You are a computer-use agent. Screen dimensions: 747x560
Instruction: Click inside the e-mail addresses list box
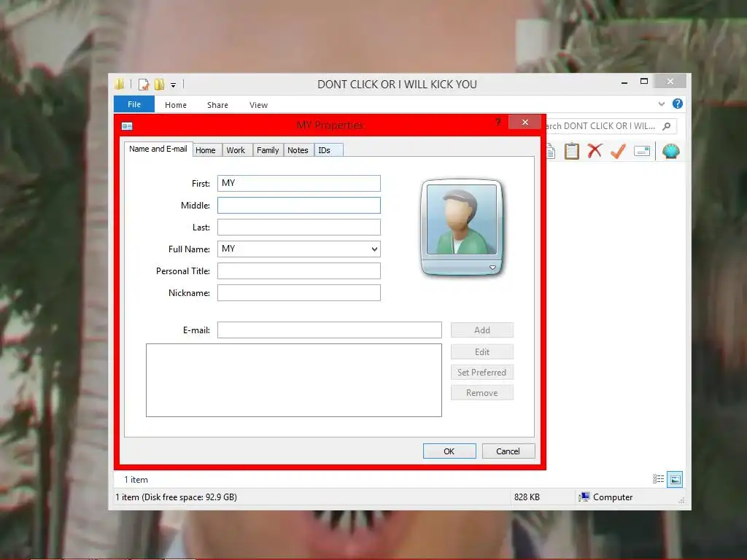tap(294, 380)
